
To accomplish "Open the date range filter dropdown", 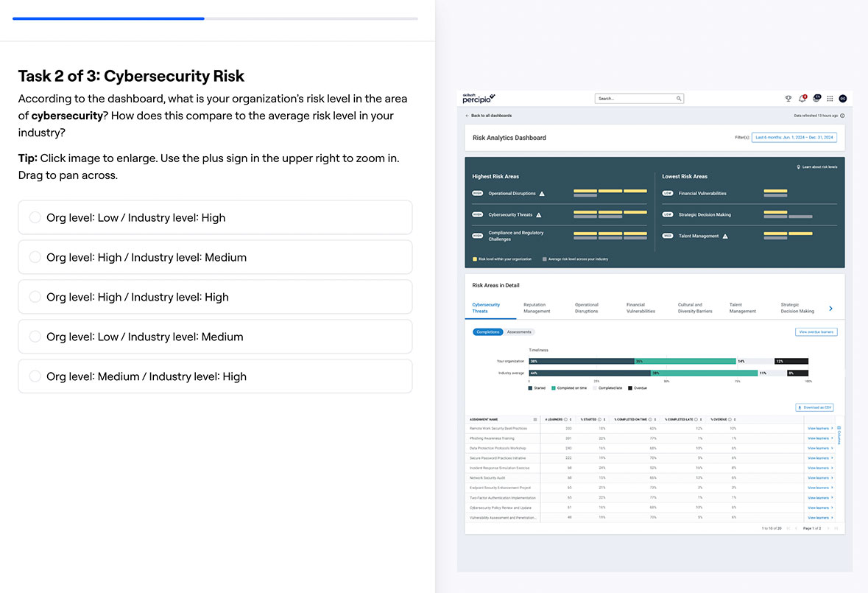I will tap(794, 138).
